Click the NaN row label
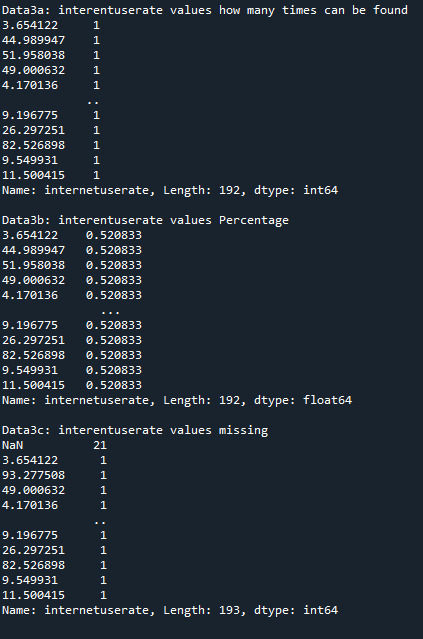The height and width of the screenshot is (639, 423). coord(13,445)
